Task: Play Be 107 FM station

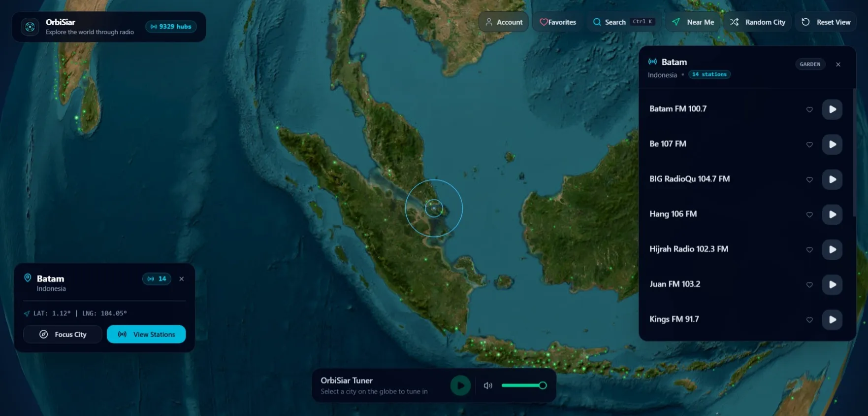Action: pyautogui.click(x=832, y=144)
